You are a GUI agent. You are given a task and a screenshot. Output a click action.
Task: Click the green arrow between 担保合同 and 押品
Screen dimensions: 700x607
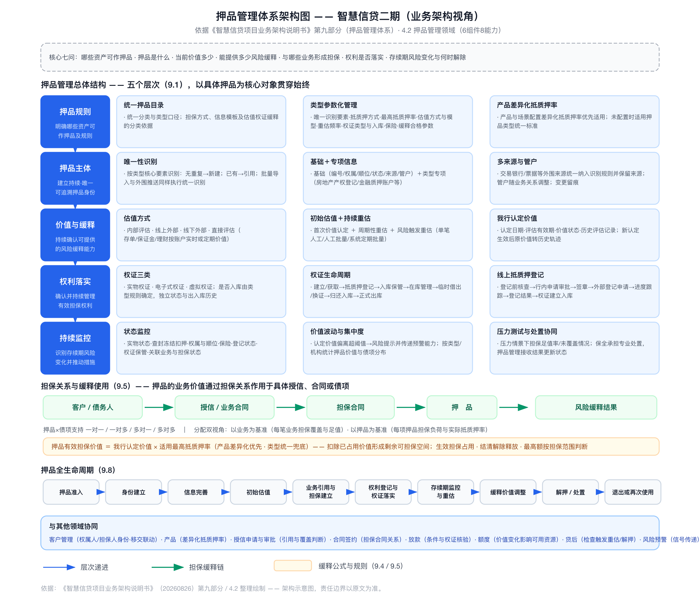(411, 407)
